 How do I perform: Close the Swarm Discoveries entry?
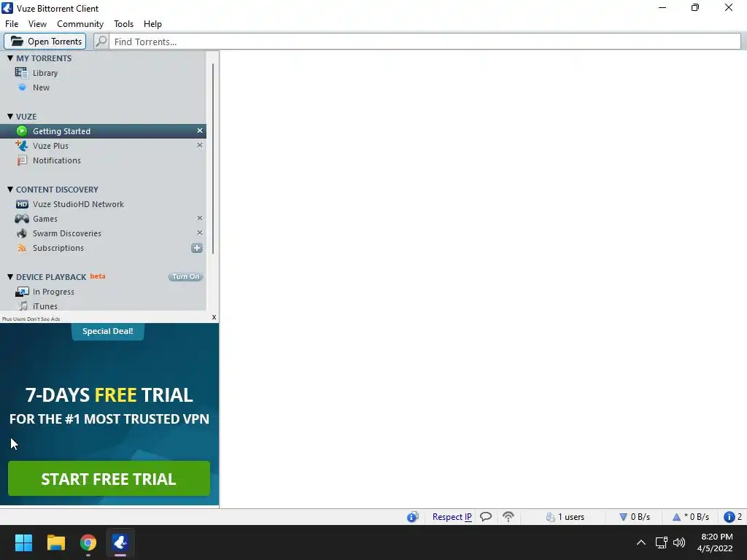click(x=200, y=233)
